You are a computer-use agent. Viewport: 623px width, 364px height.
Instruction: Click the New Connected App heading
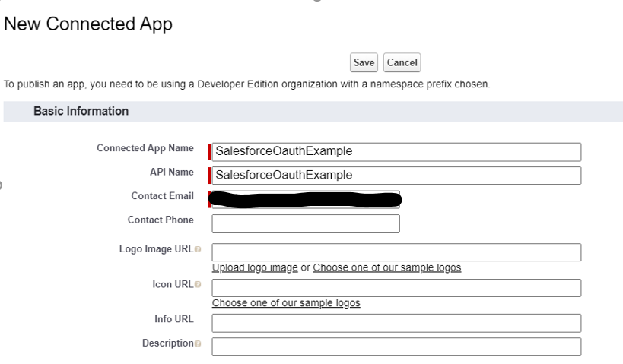88,24
